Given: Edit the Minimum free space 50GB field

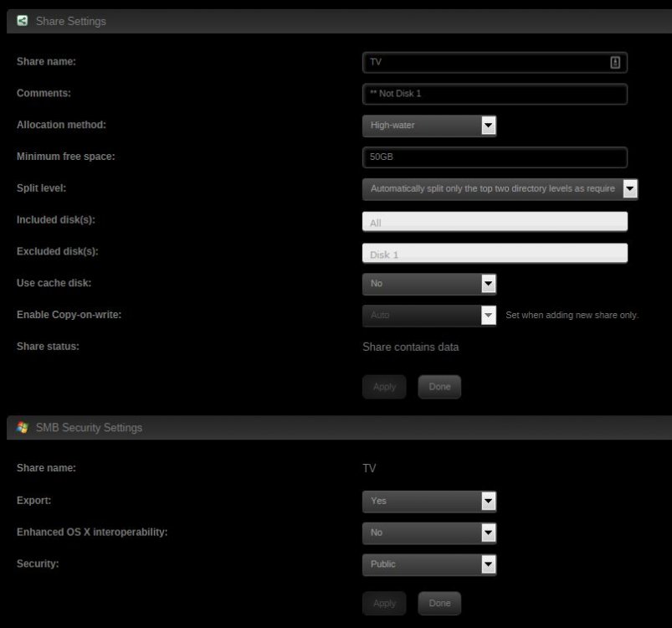Looking at the screenshot, I should point(495,157).
